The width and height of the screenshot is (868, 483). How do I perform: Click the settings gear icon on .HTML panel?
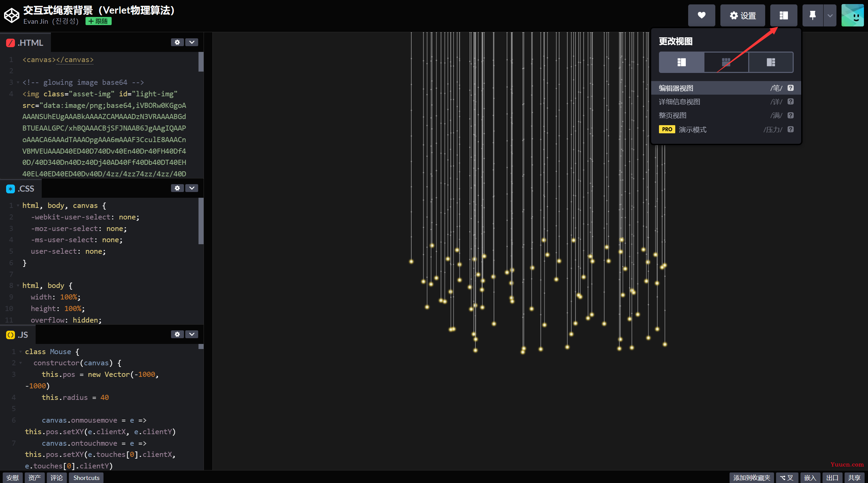177,42
